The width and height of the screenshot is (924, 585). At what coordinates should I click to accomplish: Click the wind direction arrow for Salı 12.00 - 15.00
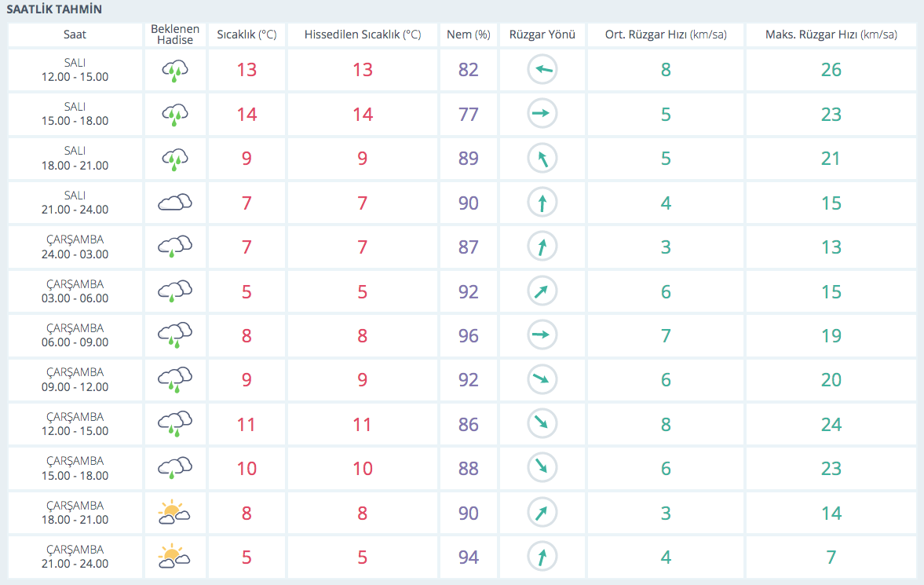[x=542, y=70]
